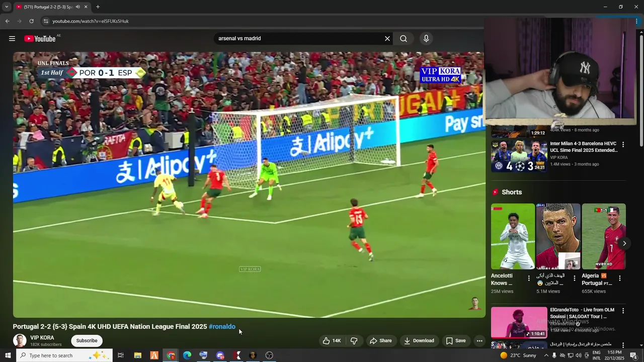Open Inter Milan 4-3 Barcelona title
Image resolution: width=644 pixels, height=362 pixels.
(x=584, y=147)
